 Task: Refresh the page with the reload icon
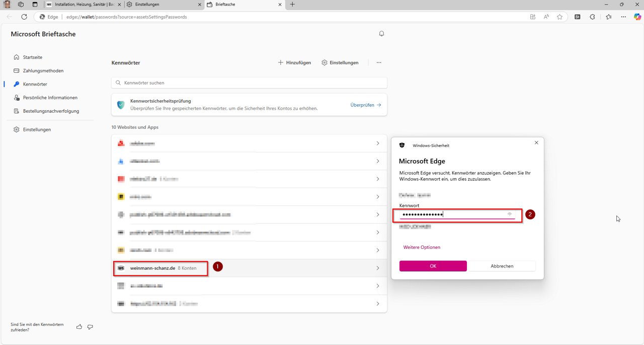24,17
